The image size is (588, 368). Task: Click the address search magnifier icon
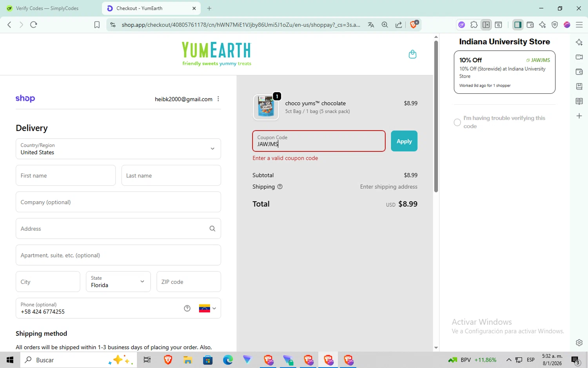tap(212, 228)
